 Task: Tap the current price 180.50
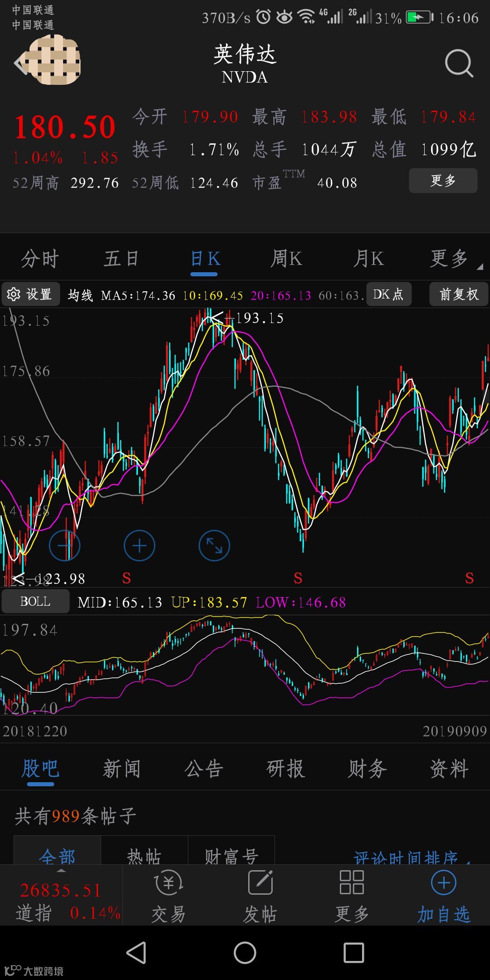65,127
